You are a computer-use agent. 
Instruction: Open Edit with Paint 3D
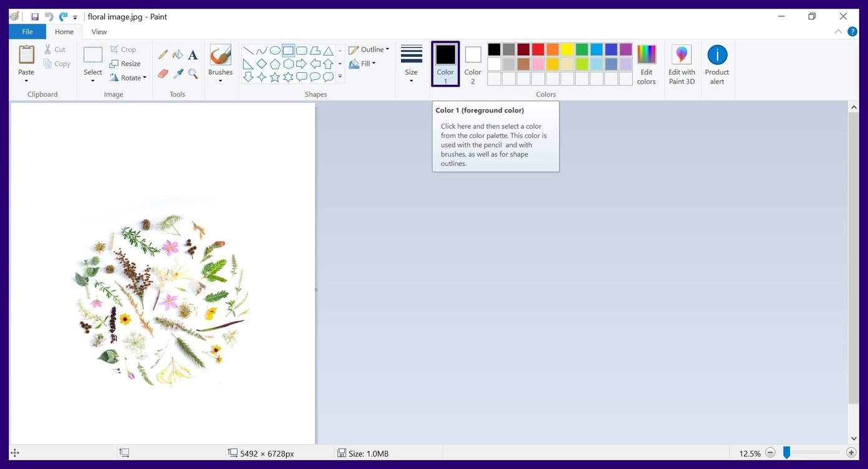point(681,62)
